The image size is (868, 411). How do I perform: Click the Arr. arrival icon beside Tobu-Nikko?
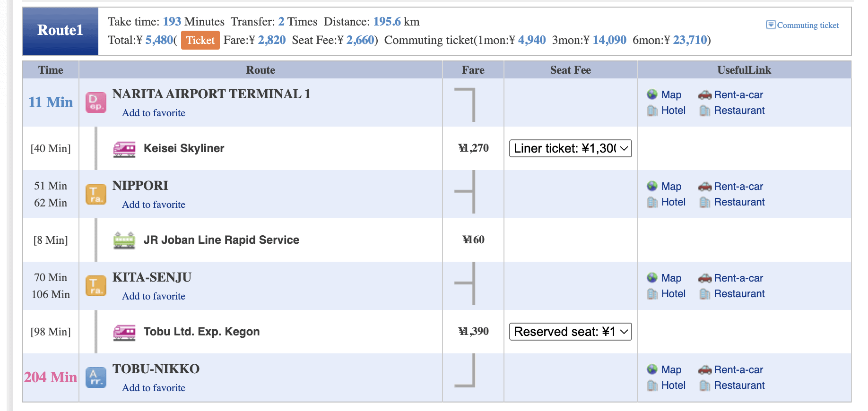95,377
